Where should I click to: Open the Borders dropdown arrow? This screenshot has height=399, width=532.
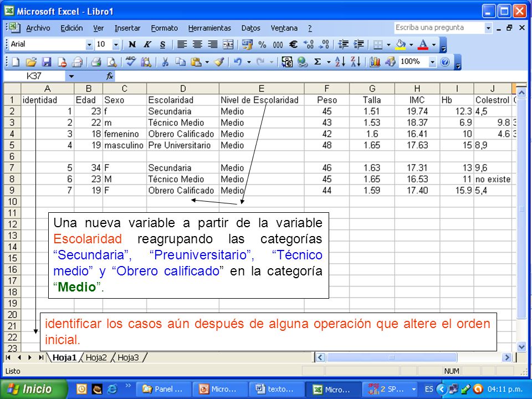(x=389, y=44)
